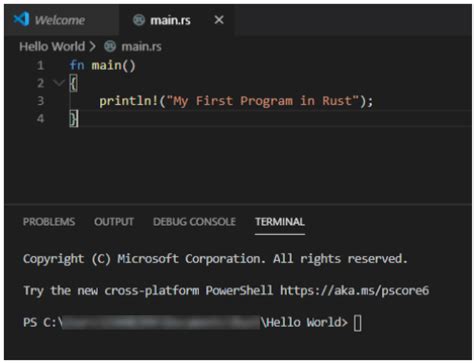Close the main.rs tab
The height and width of the screenshot is (363, 474).
tap(219, 20)
